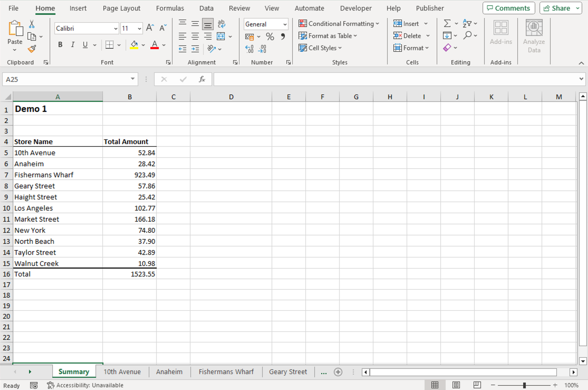
Task: Open the Fishermans Wharf sheet tab
Action: (226, 372)
